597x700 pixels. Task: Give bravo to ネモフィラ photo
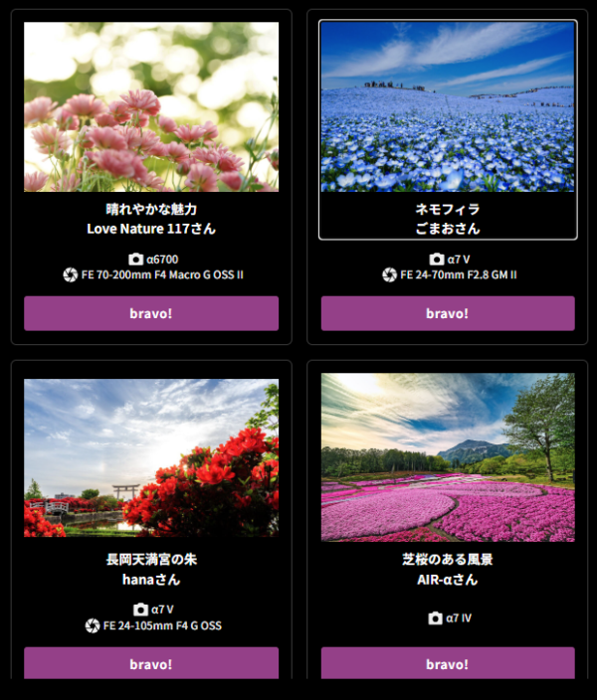[448, 313]
